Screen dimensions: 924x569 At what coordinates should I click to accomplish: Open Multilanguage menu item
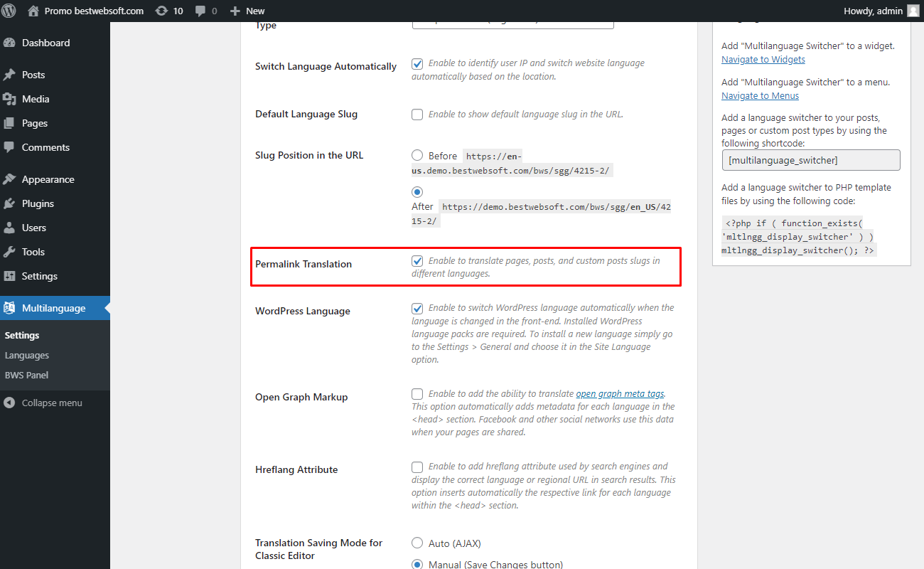click(55, 308)
